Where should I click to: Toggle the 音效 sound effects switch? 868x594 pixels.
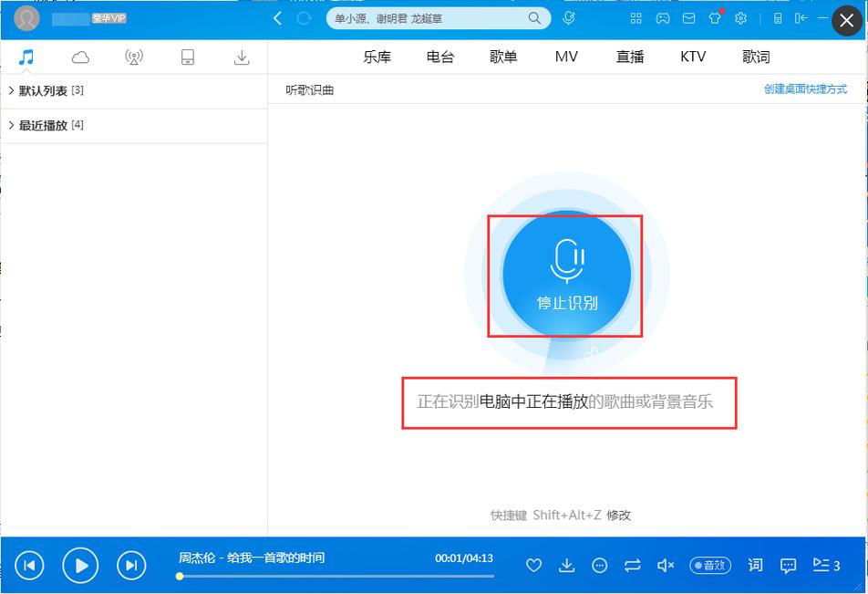click(x=710, y=566)
